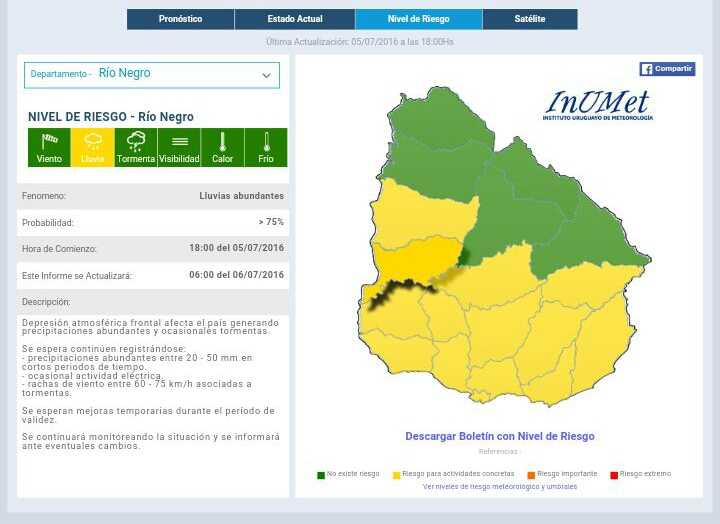Switch to the Estado Actual tab
Screen dimensions: 720x524
(294, 19)
